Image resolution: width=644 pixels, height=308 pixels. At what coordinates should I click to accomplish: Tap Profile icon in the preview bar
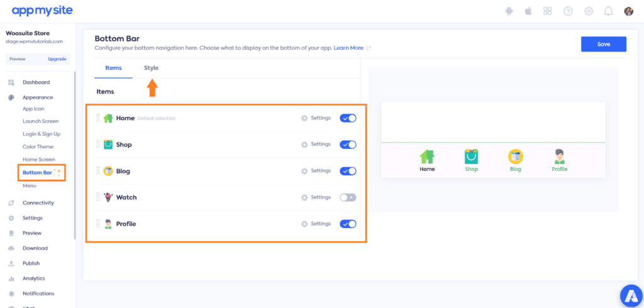pyautogui.click(x=559, y=157)
